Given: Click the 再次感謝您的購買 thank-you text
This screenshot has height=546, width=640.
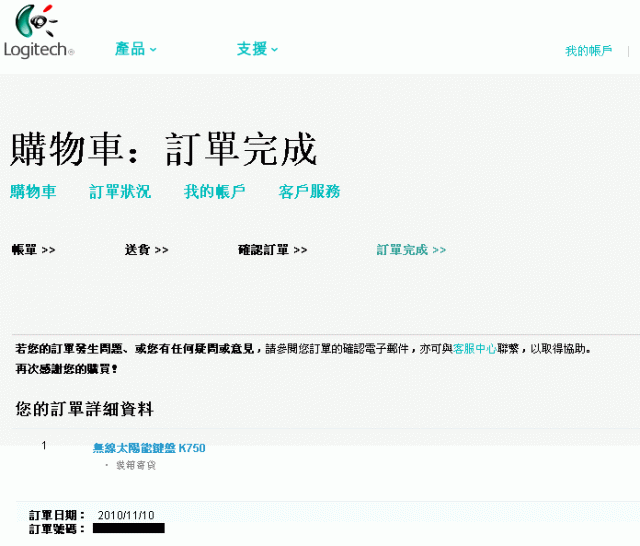Looking at the screenshot, I should (x=67, y=369).
